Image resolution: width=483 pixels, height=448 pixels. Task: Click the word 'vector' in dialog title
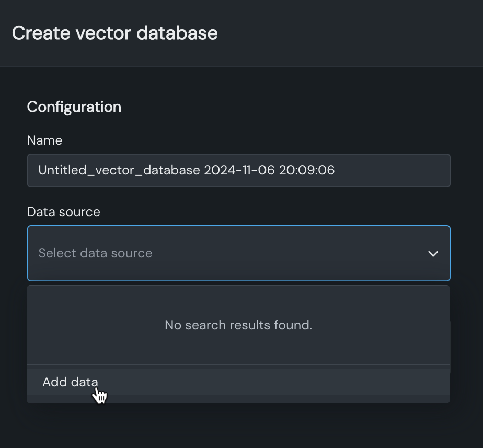[106, 33]
